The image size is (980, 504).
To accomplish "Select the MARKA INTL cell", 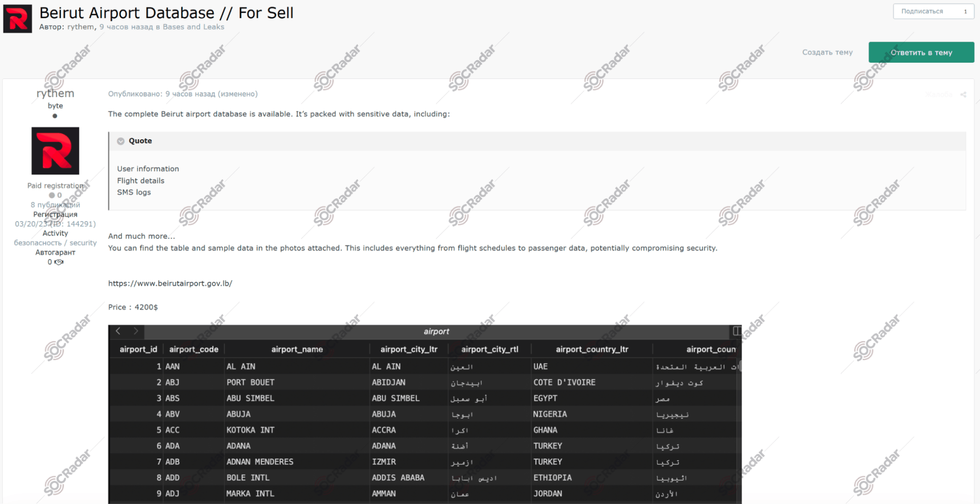I will coord(297,494).
